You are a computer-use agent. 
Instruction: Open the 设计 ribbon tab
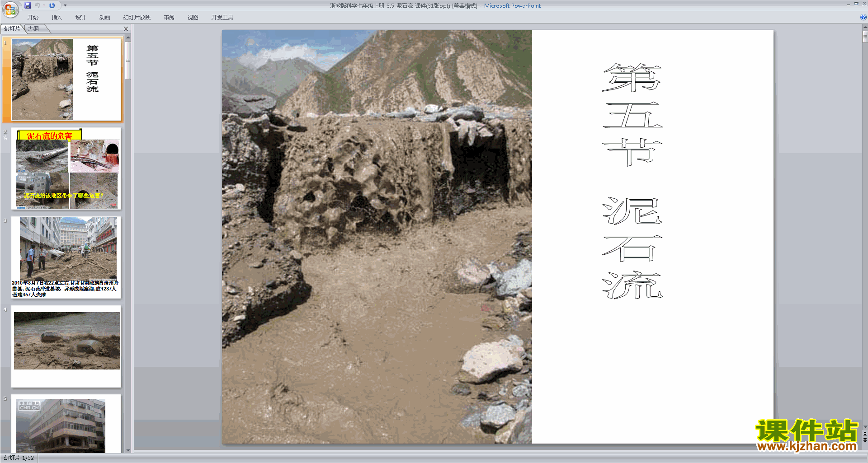click(80, 18)
